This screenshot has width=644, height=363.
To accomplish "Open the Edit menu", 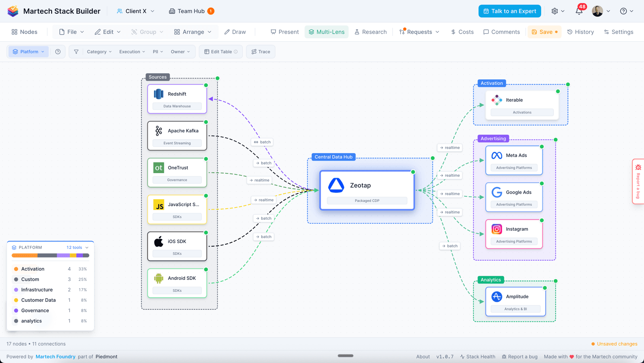I will [x=107, y=32].
